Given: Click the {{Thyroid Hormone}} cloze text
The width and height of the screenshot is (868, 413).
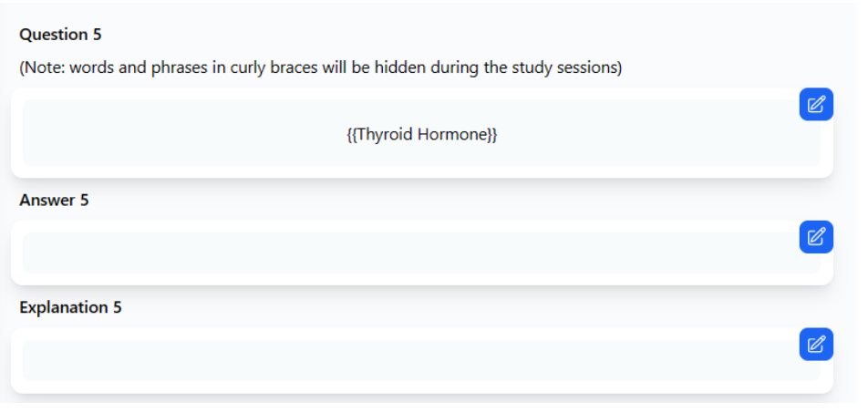Looking at the screenshot, I should tap(422, 135).
